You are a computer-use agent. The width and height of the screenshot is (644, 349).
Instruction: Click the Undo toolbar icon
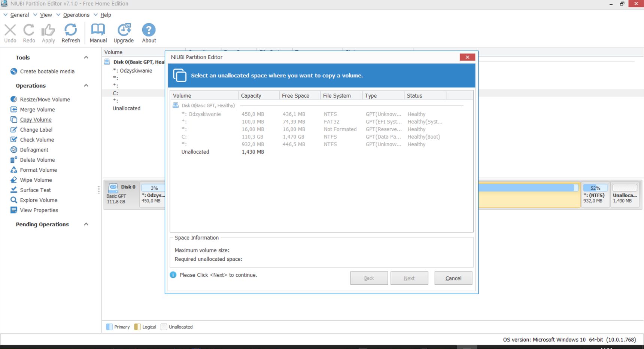[x=10, y=30]
